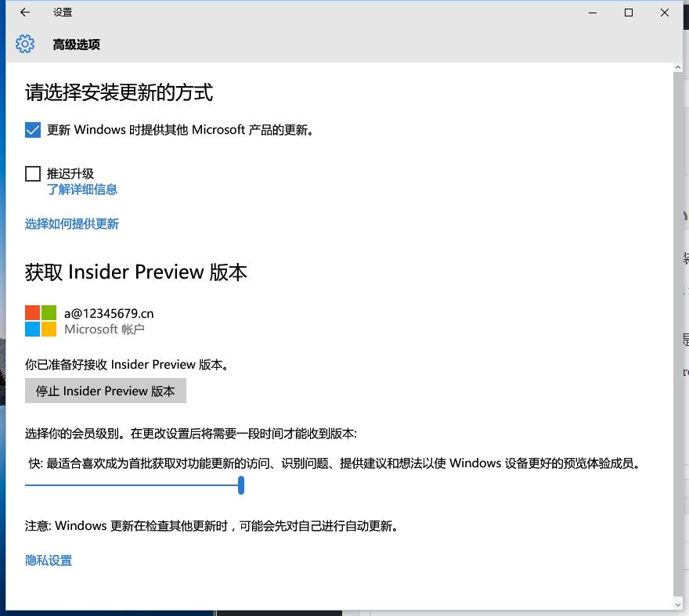This screenshot has width=689, height=616.
Task: Close the 设置 window
Action: tap(665, 13)
